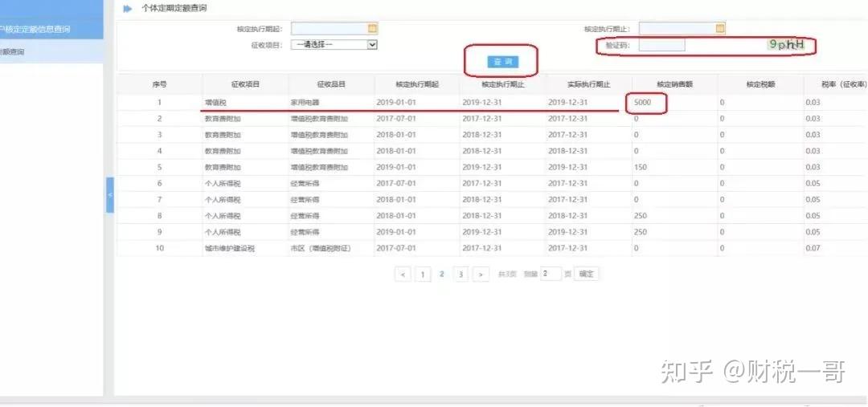Click the 序号 column header

click(159, 84)
